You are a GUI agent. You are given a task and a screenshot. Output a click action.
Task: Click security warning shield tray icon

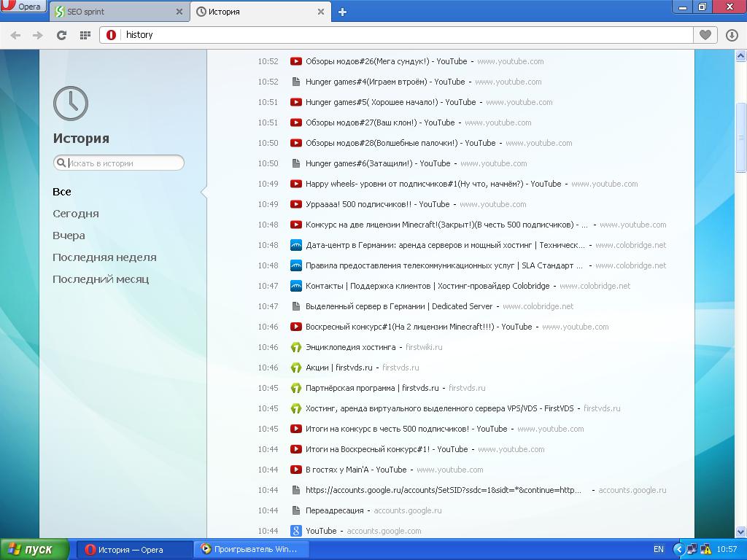[705, 550]
